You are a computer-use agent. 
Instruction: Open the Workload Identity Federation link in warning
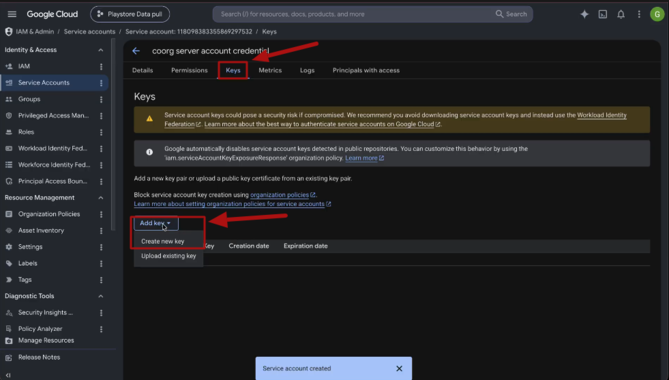(x=602, y=115)
